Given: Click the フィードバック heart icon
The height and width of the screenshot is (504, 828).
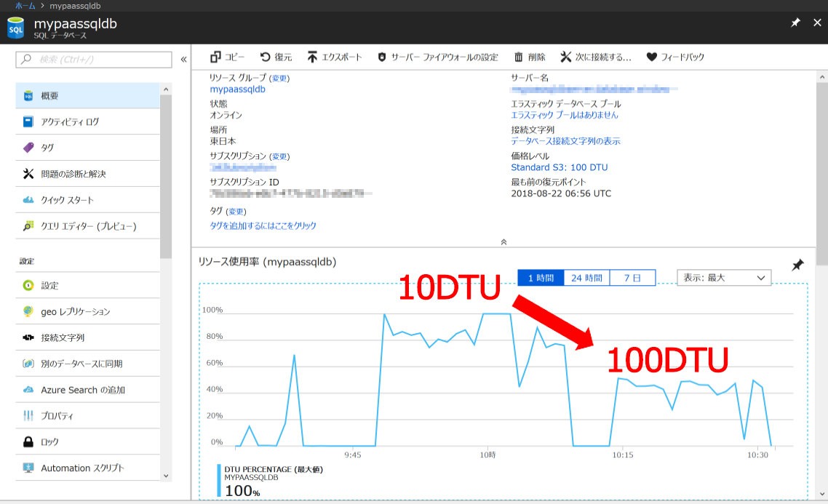Looking at the screenshot, I should click(652, 57).
